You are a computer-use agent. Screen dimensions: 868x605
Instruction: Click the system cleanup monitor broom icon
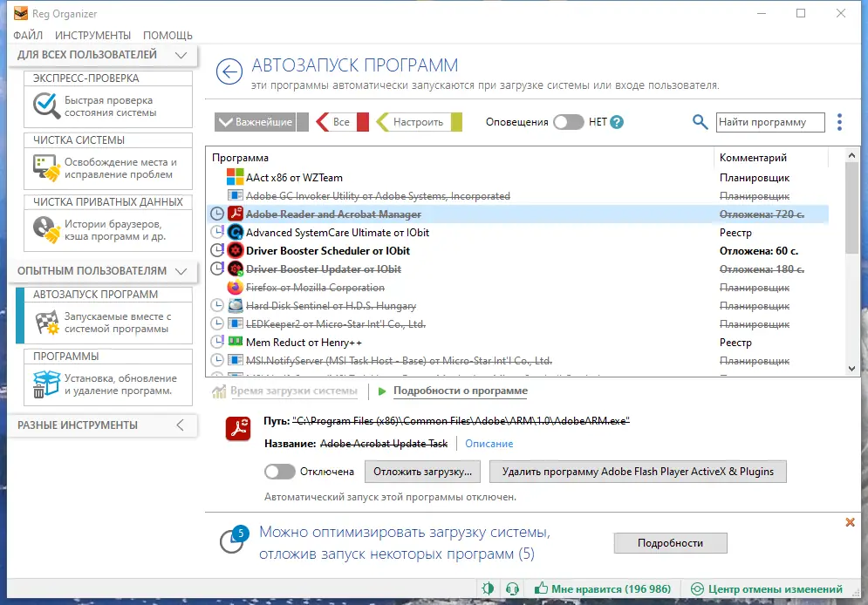[46, 168]
